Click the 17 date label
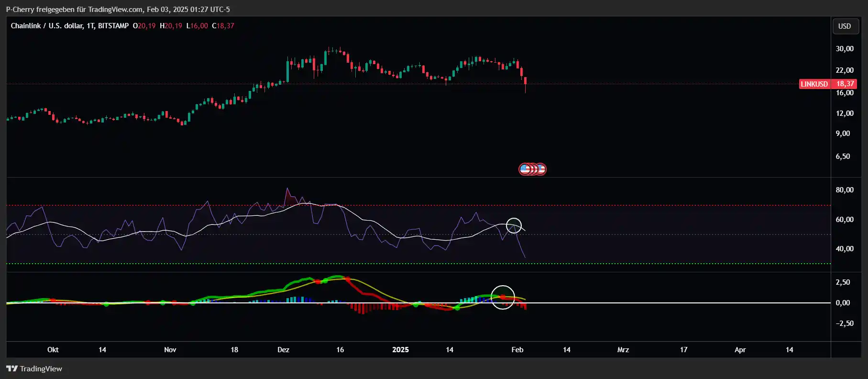 684,350
